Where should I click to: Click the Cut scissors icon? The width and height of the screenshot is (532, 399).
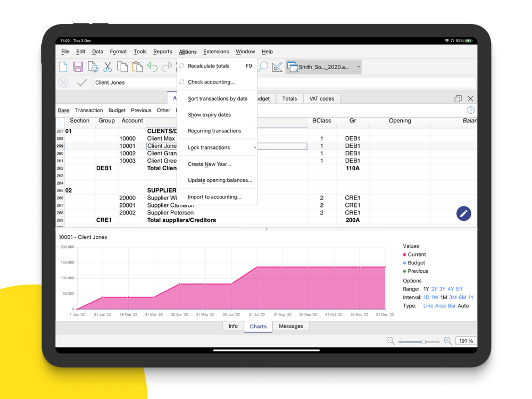[107, 67]
